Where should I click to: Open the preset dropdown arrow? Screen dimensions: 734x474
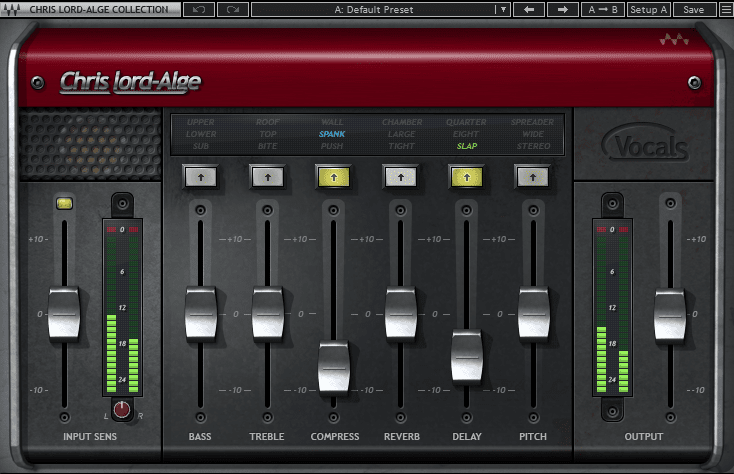503,9
